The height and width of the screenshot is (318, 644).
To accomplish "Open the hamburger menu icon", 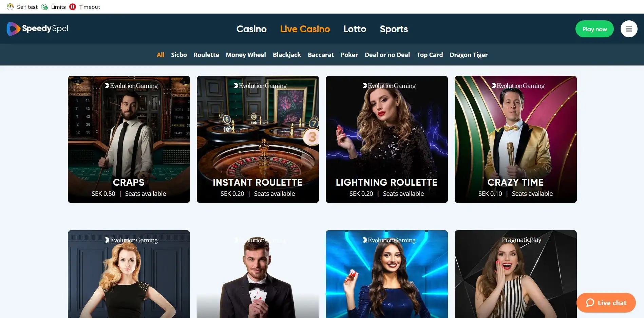I will pos(629,29).
